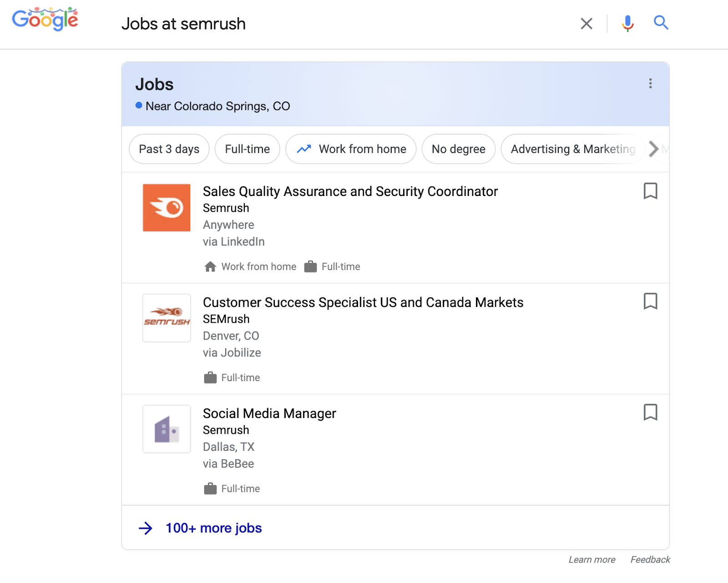Clear the search query with the X icon

586,24
